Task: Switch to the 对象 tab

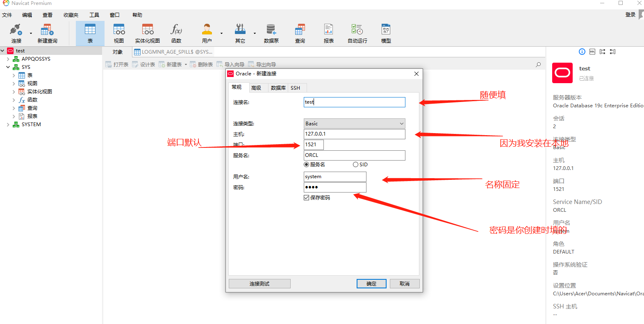Action: point(118,52)
